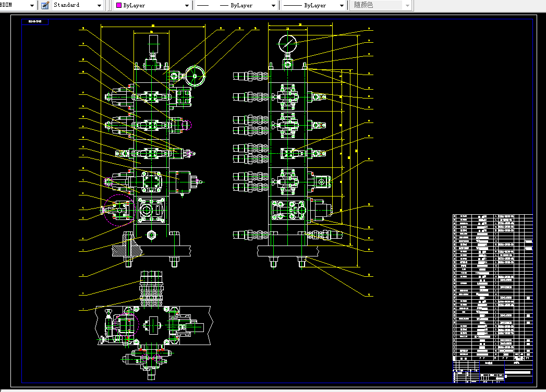
Task: Select the large magenta dashed circle in left view
Action: 119,210
